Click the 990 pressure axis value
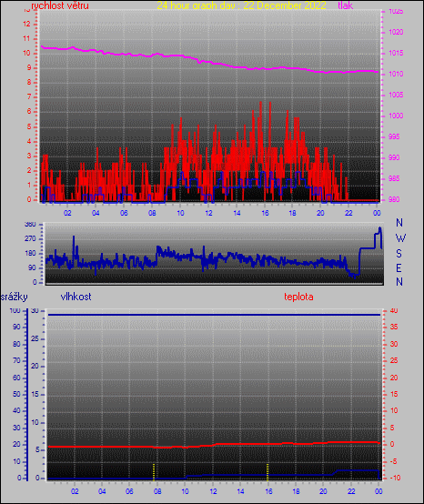This screenshot has width=424, height=504. click(x=394, y=157)
